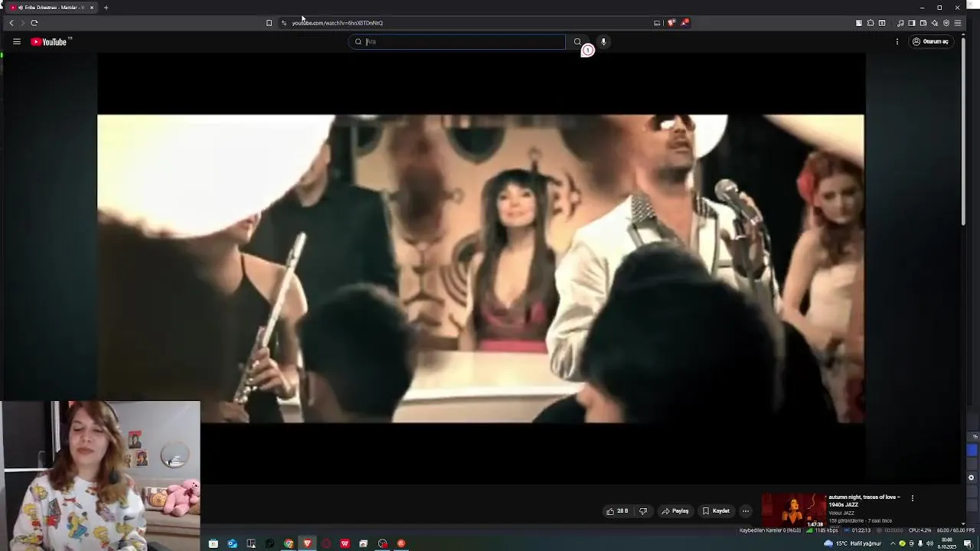980x551 pixels.
Task: Open Microsoft Store from the taskbar
Action: coord(214,543)
